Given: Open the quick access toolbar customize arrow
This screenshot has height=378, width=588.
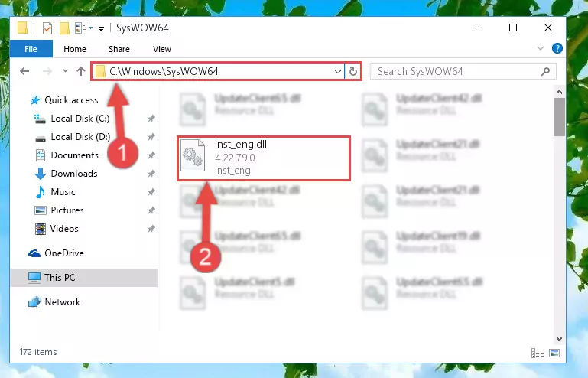Looking at the screenshot, I should click(101, 28).
